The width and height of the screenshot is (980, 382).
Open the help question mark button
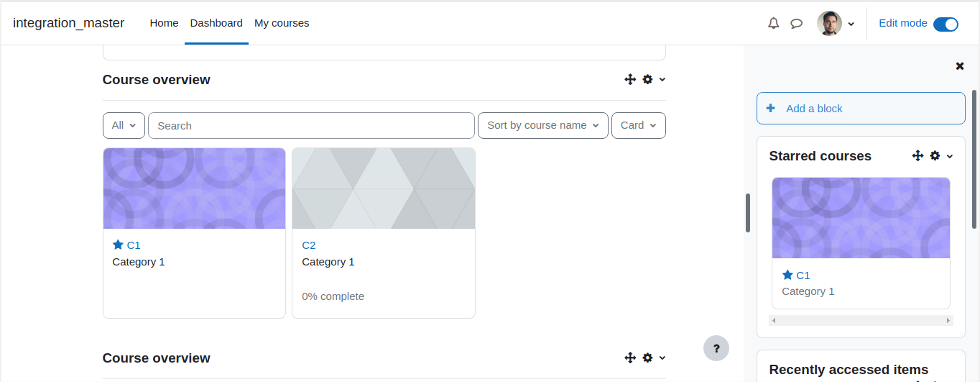716,348
